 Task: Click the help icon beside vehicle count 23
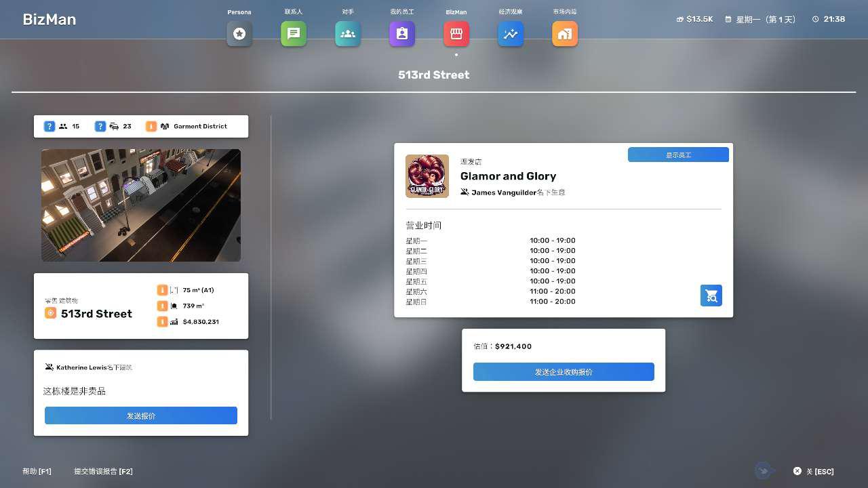100,127
